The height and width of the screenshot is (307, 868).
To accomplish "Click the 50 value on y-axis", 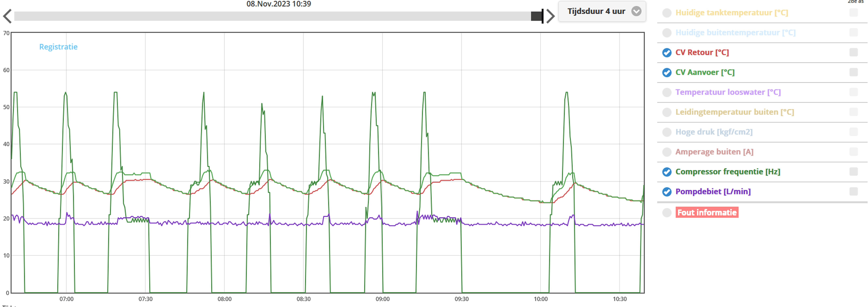I will [6, 108].
